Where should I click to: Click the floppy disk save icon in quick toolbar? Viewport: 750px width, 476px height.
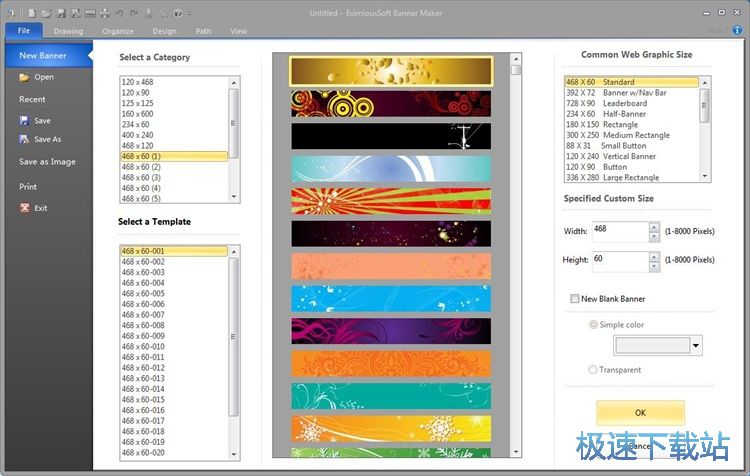tap(61, 13)
